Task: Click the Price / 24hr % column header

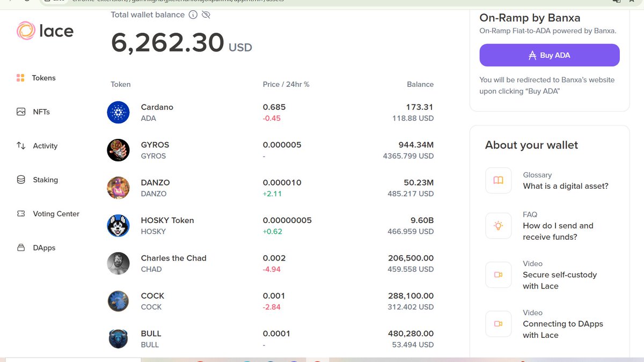Action: [x=286, y=84]
